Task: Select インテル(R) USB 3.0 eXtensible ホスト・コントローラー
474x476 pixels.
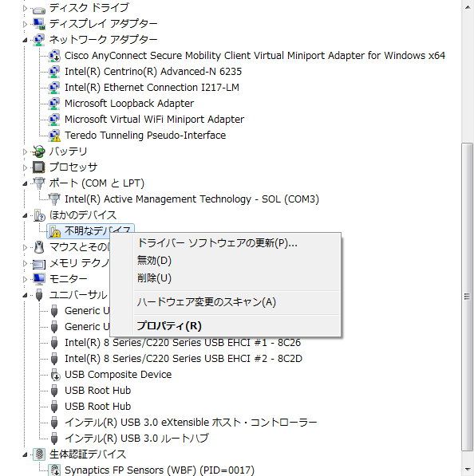Action: pyautogui.click(x=191, y=423)
